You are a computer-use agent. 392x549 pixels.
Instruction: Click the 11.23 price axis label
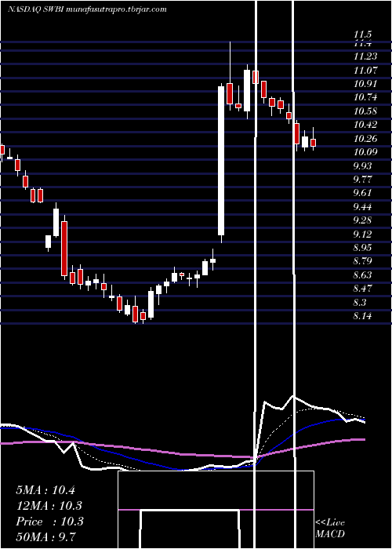click(x=365, y=56)
